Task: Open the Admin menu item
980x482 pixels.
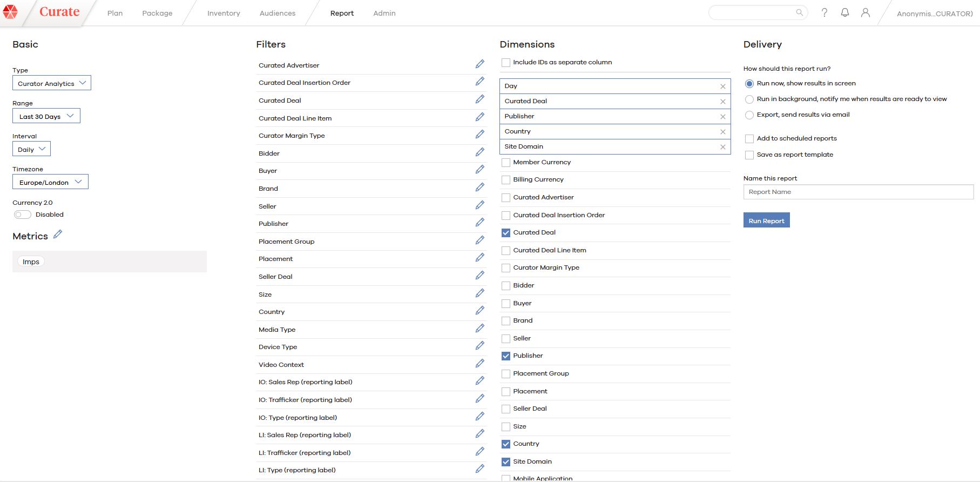Action: tap(384, 13)
